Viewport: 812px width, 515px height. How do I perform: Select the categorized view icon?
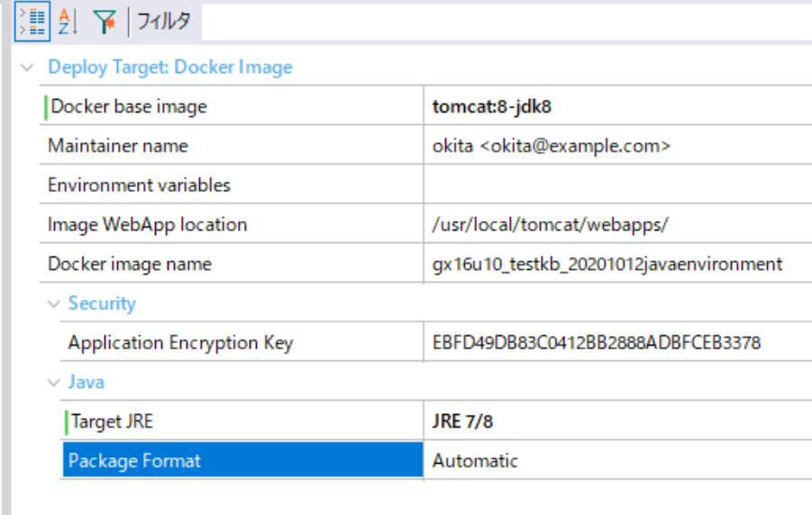coord(32,22)
